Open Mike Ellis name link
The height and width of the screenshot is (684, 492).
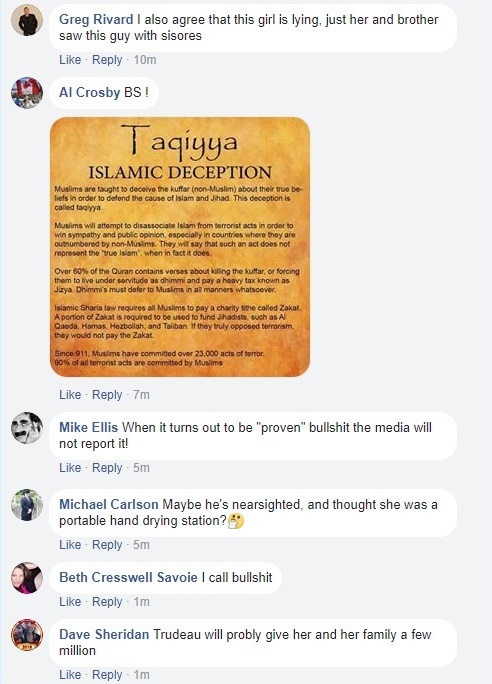click(89, 428)
